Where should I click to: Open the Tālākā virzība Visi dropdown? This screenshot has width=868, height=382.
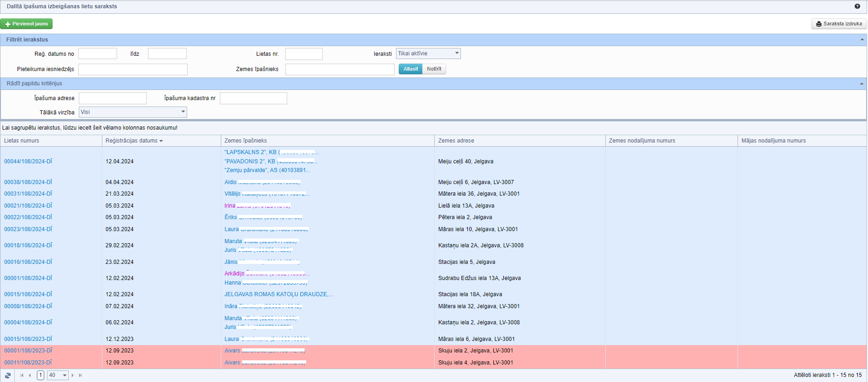coord(133,112)
